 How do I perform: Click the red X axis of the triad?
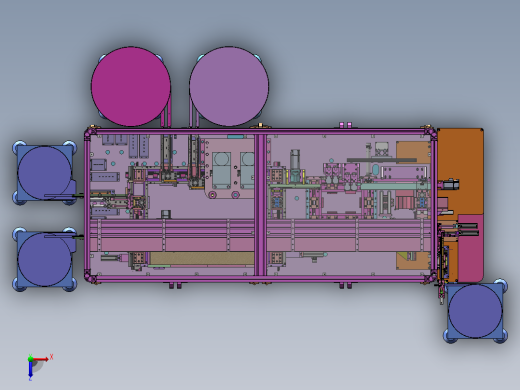point(41,359)
